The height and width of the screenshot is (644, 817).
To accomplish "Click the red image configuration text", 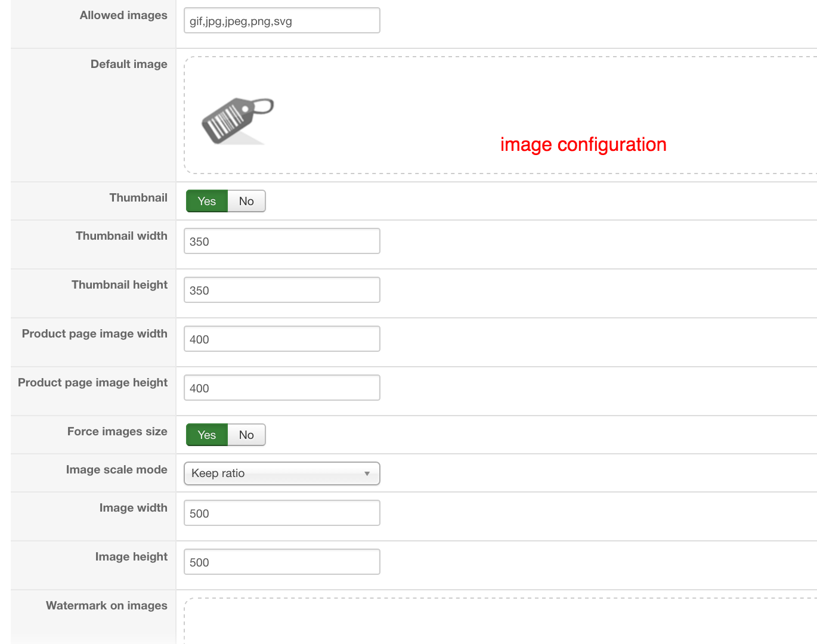I will 583,145.
